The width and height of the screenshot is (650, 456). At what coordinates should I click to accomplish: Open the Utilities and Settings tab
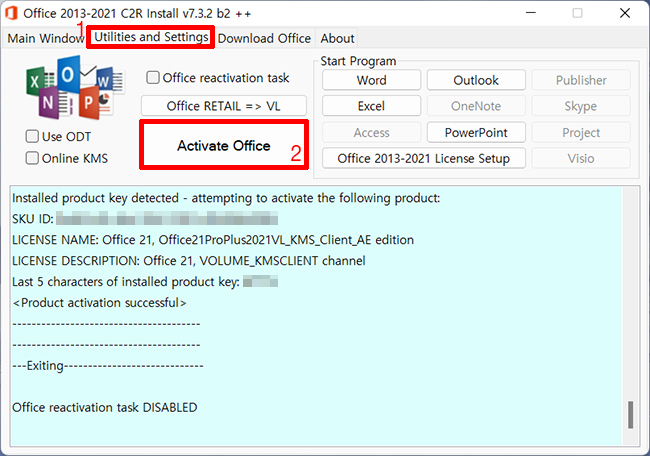click(151, 37)
